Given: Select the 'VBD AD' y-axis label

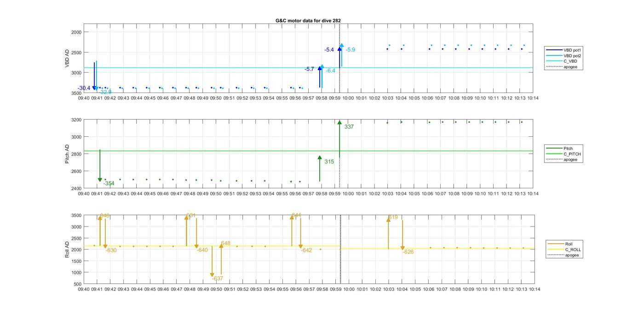Looking at the screenshot, I should [x=67, y=58].
